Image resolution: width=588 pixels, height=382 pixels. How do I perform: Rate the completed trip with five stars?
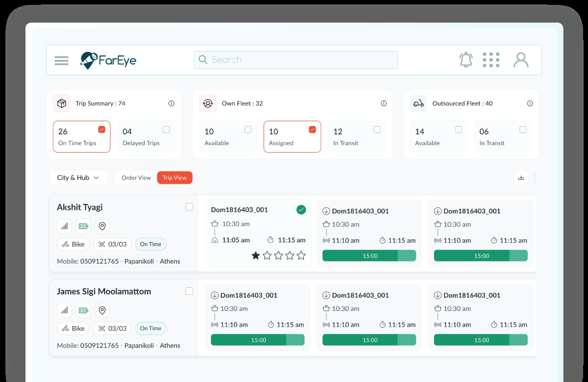[x=301, y=255]
